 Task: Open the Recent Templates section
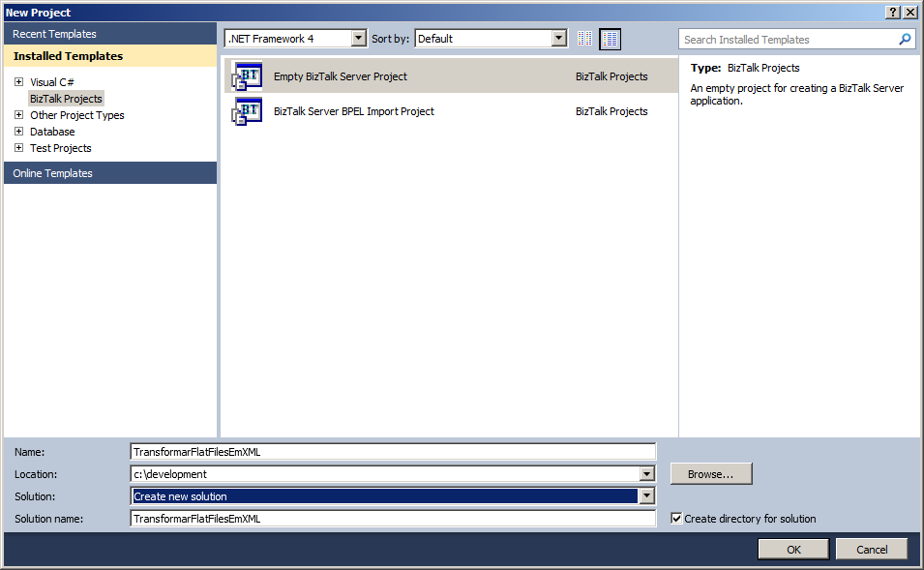pyautogui.click(x=110, y=34)
